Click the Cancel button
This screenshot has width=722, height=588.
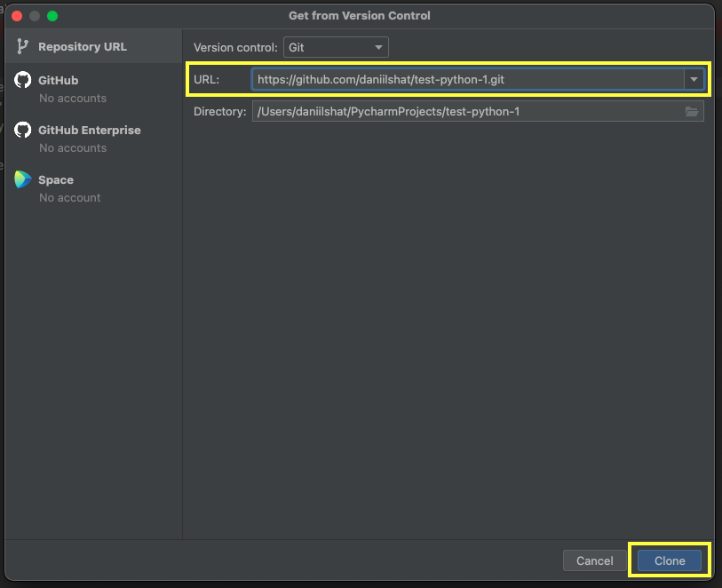point(594,560)
